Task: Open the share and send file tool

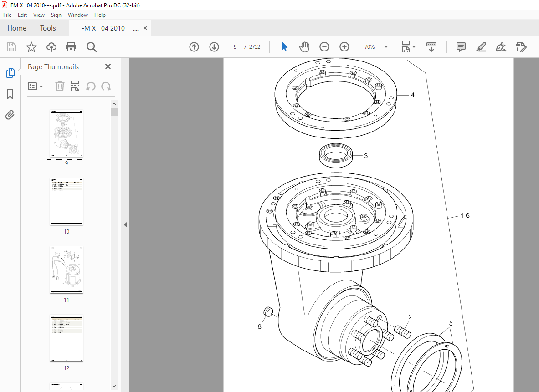Action: point(521,47)
